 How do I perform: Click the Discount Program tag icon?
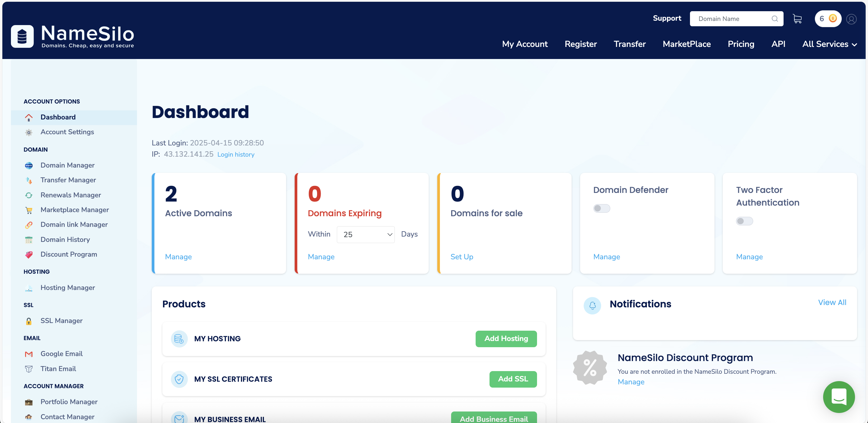tap(29, 255)
